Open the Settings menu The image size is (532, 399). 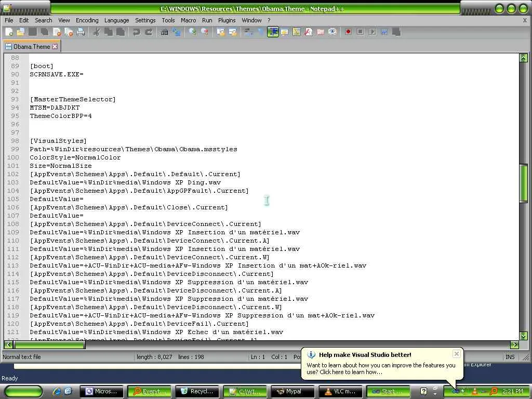click(145, 20)
